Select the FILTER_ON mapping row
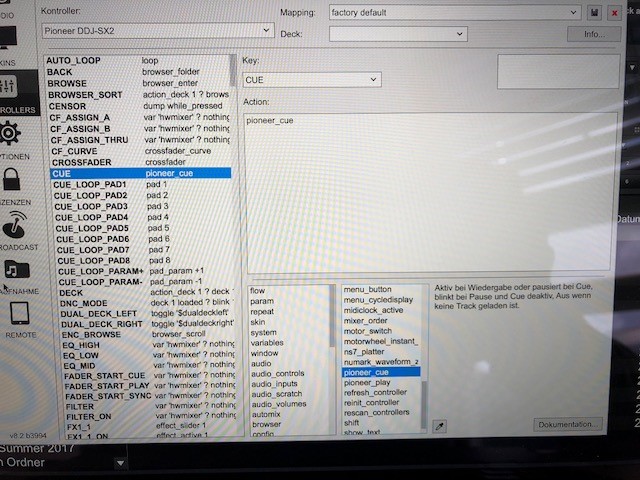Viewport: 640px width, 480px height. tap(151, 417)
